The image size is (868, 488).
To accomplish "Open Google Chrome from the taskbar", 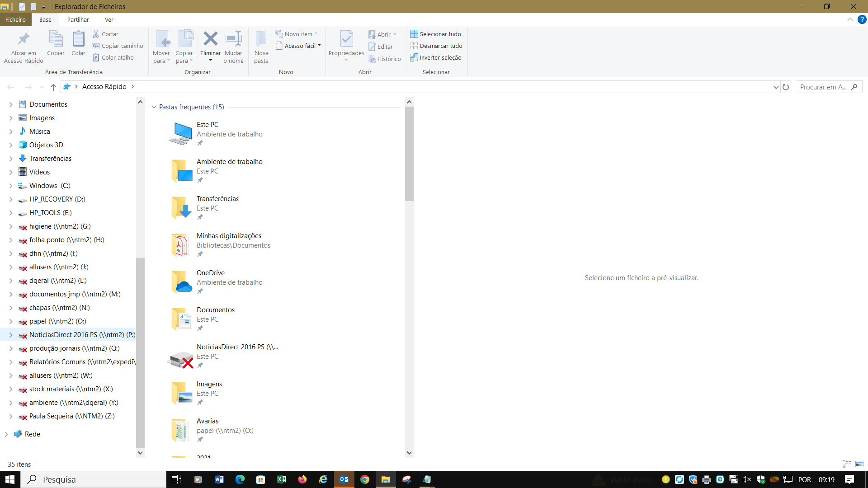I will pyautogui.click(x=365, y=479).
